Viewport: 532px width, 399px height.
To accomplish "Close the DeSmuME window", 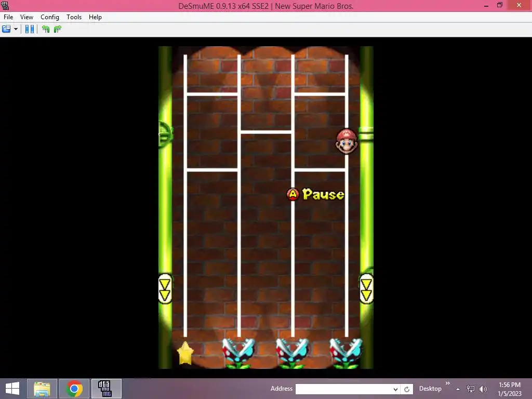I will click(519, 5).
